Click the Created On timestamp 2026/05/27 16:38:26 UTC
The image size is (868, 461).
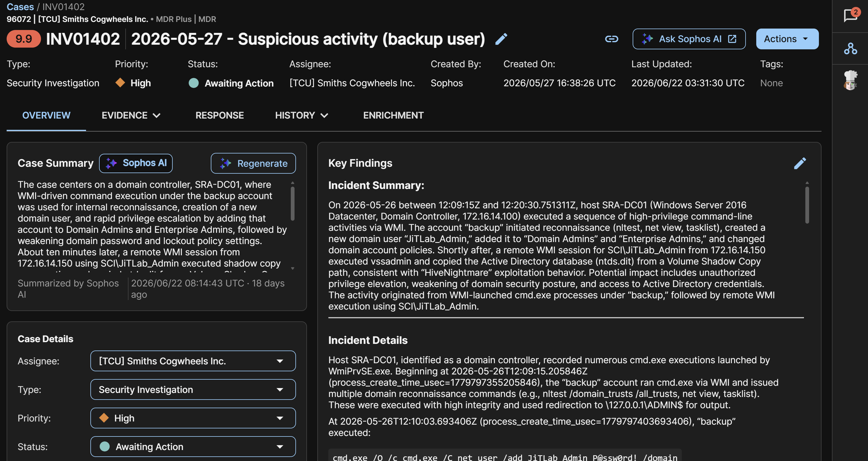[559, 83]
